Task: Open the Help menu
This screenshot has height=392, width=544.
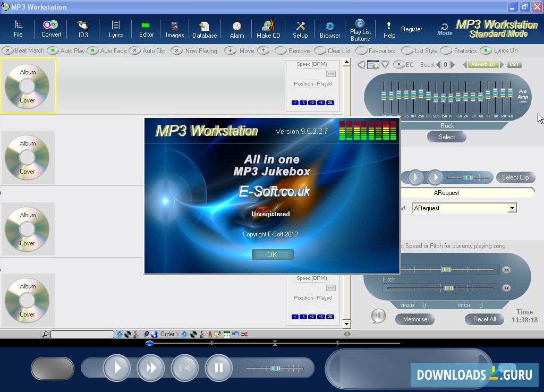Action: 389,29
